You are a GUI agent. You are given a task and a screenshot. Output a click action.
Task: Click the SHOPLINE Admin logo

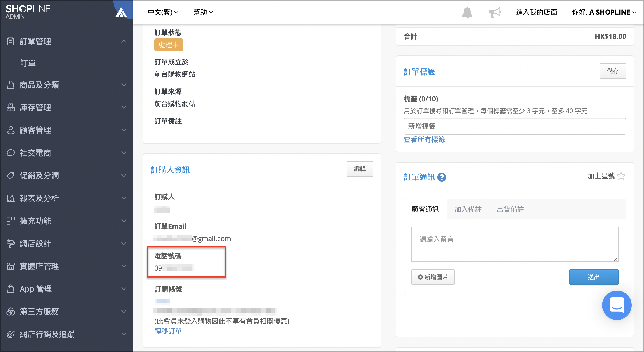28,12
